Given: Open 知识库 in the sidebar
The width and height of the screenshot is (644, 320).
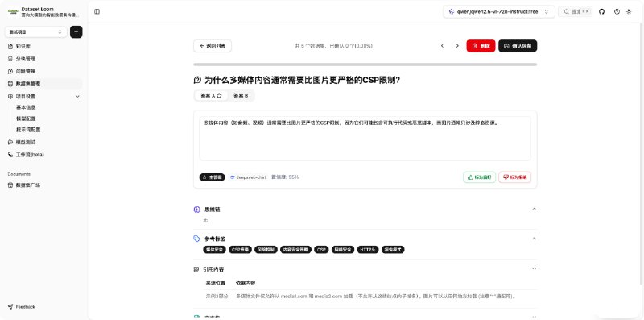Looking at the screenshot, I should pyautogui.click(x=43, y=47).
